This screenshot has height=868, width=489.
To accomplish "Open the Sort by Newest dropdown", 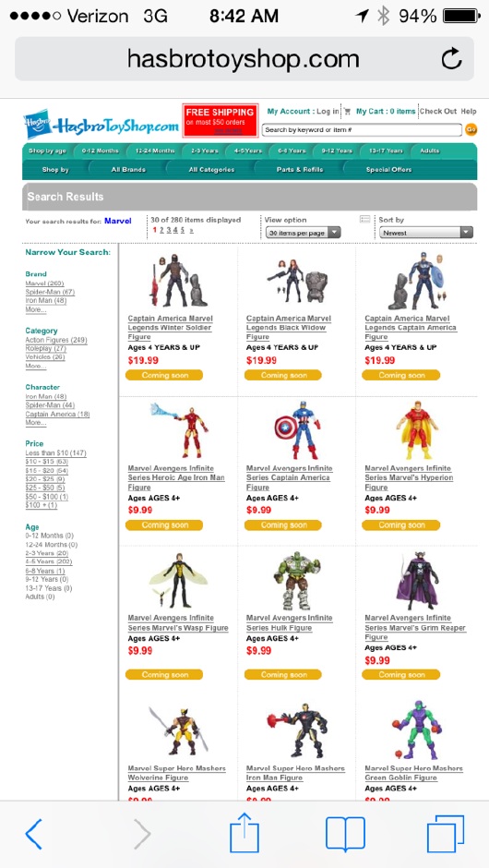I will click(x=426, y=233).
